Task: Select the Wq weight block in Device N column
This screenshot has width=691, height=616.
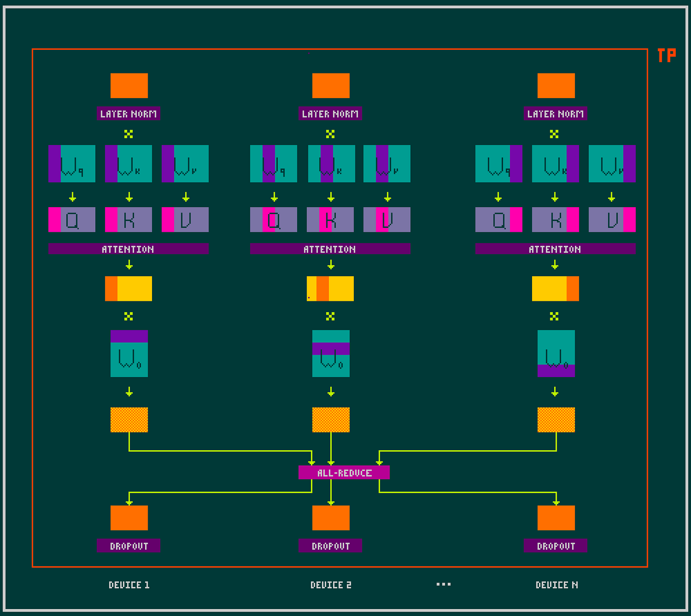Action: coord(499,164)
